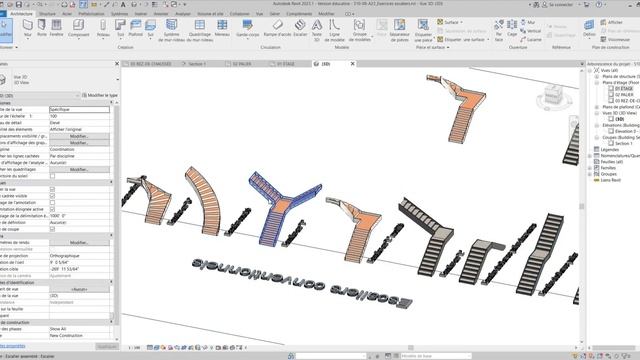Toggle the Section 1 view checkbox in project browser
Screen dimensions: 640x360
[x=611, y=144]
